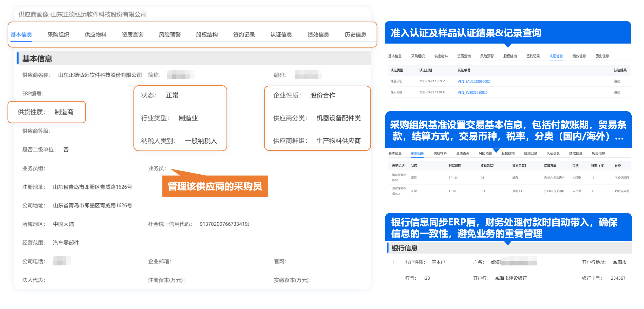
Task: Open 绩效信息 tab in certification panel
Action: [x=579, y=56]
